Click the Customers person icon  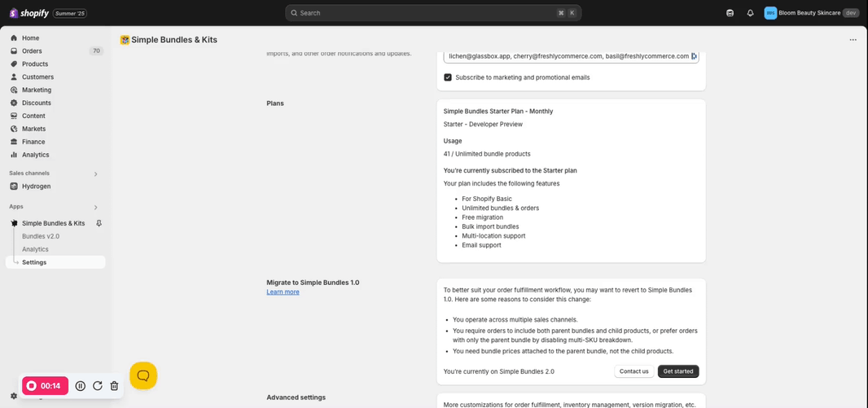coord(14,77)
